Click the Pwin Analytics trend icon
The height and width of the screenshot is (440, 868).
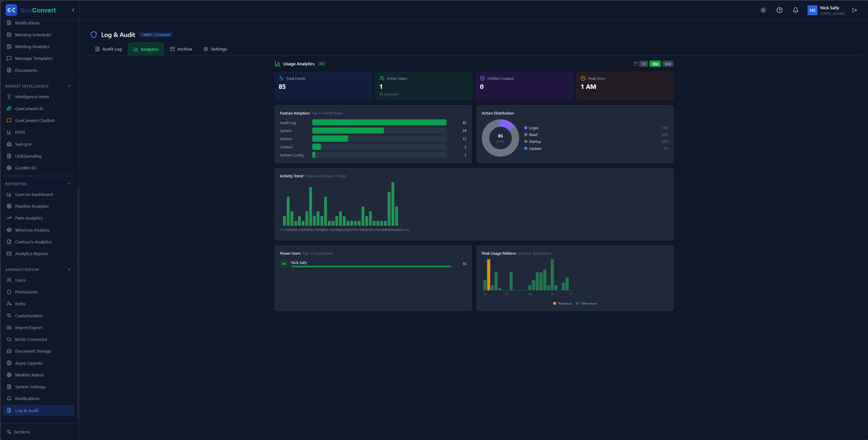(9, 218)
